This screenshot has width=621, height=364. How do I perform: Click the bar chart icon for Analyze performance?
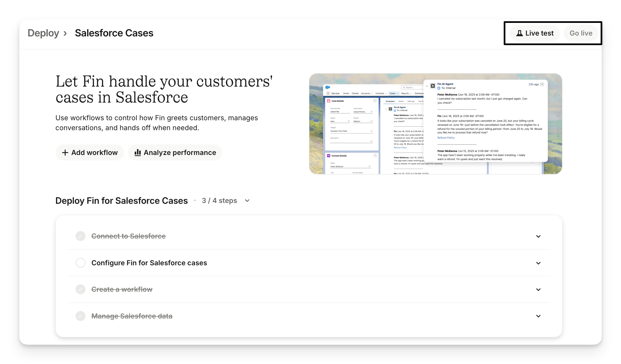[x=138, y=152]
